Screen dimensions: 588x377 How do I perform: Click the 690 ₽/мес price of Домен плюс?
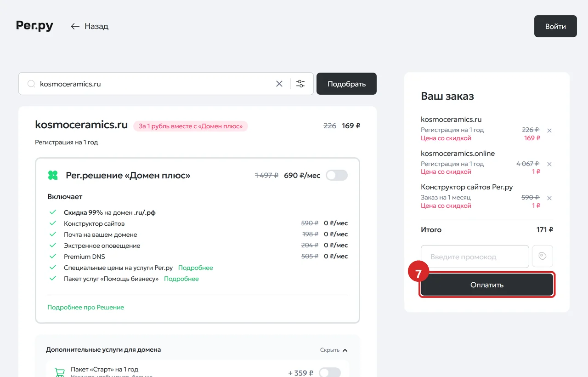point(302,176)
